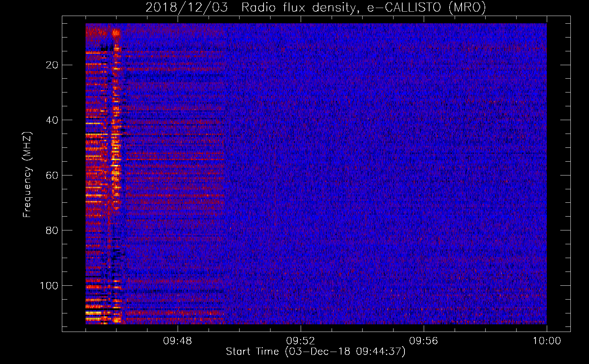The height and width of the screenshot is (364, 589).
Task: Click the 09:56 time tick label
Action: [x=424, y=341]
